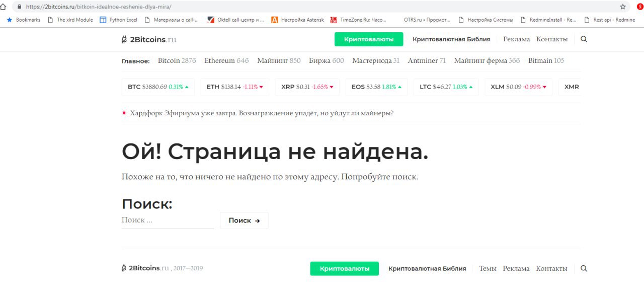Open the Настройка Системы bookmark
The width and height of the screenshot is (644, 293).
486,20
